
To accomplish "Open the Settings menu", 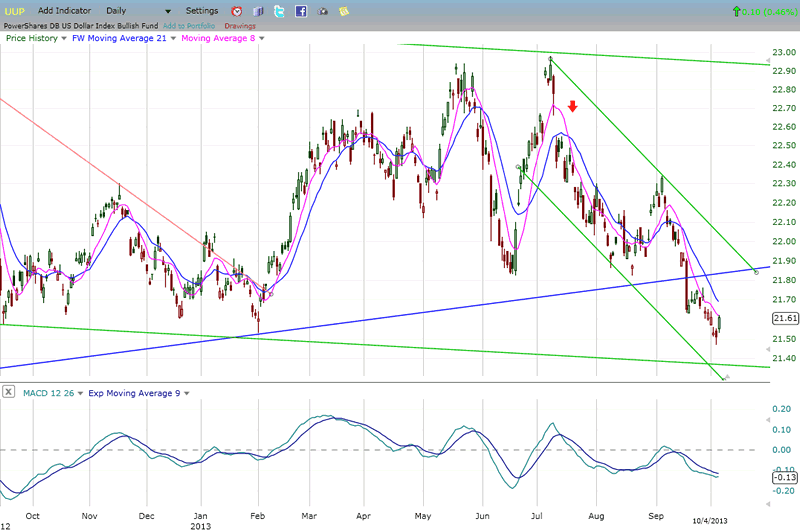I will pos(201,10).
